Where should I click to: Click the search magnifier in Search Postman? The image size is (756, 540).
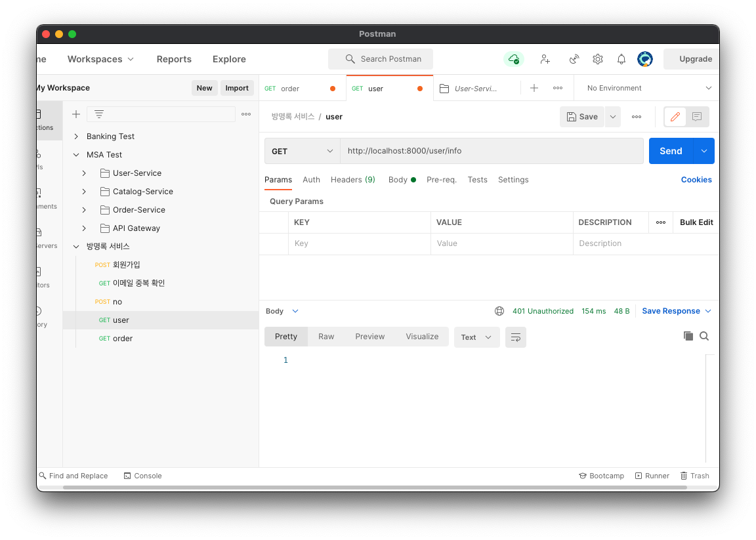[x=350, y=59]
